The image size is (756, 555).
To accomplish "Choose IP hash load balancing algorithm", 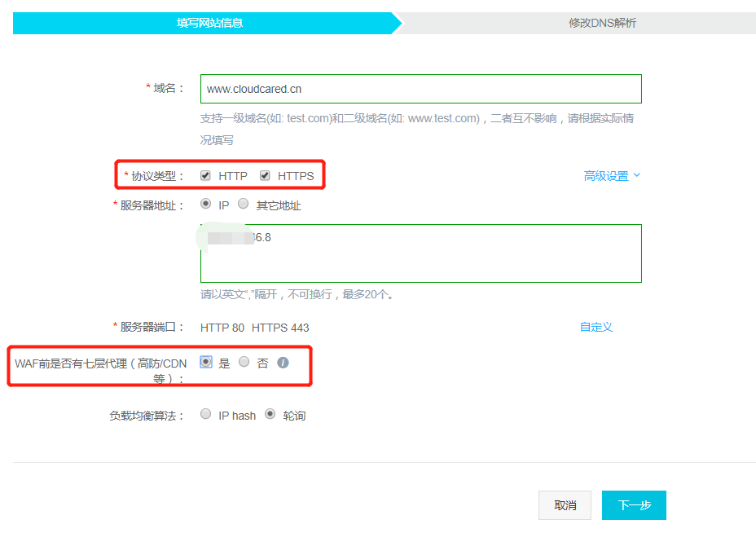I will [206, 414].
